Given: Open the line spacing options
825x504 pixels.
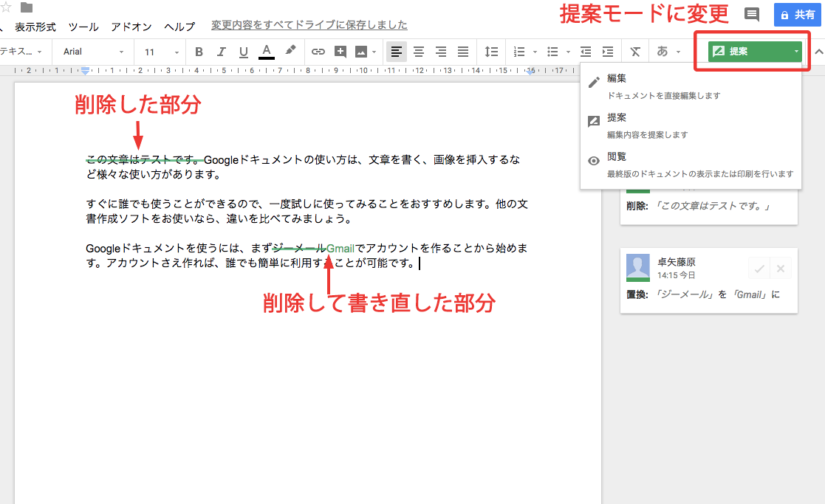Looking at the screenshot, I should pyautogui.click(x=491, y=52).
